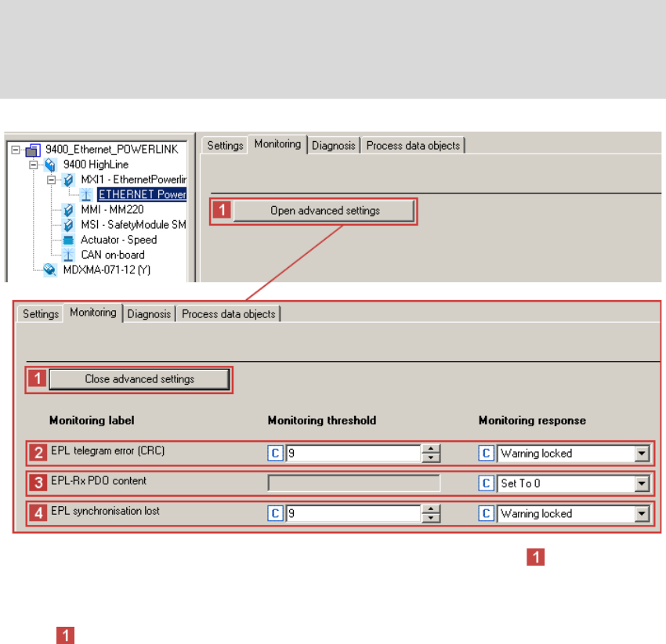This screenshot has width=666, height=644.
Task: Click C icon beside synchronisation lost threshold
Action: click(x=275, y=513)
